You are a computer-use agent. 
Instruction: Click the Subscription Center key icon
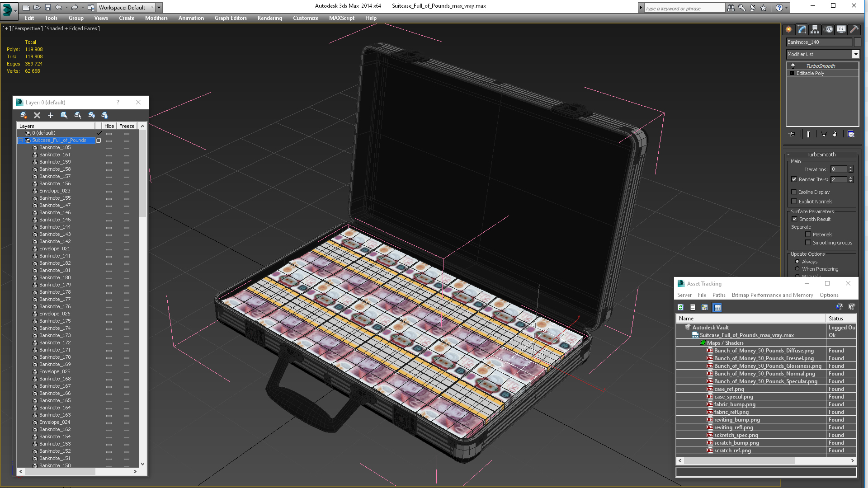pos(742,8)
